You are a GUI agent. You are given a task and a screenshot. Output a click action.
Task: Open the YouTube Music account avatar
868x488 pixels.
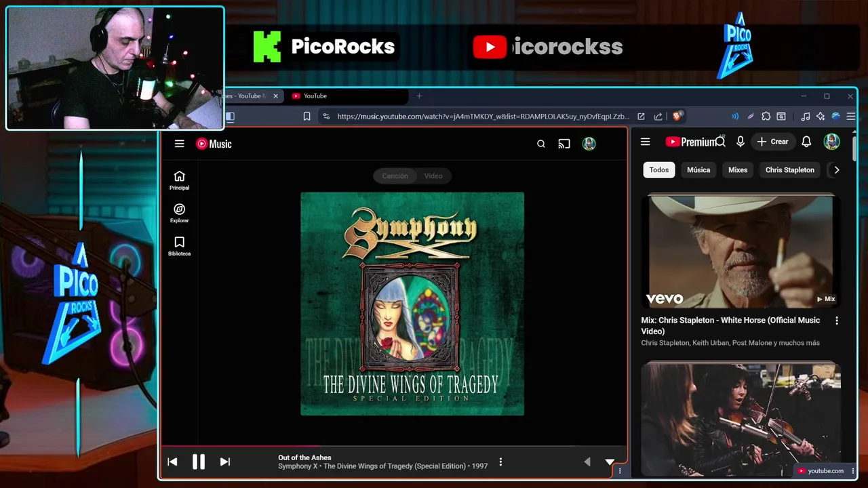click(x=589, y=144)
